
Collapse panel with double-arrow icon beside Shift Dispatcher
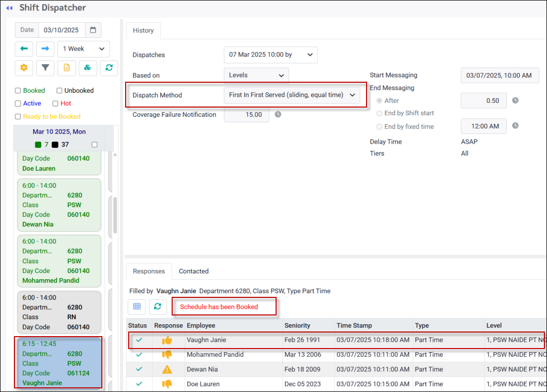pos(9,8)
